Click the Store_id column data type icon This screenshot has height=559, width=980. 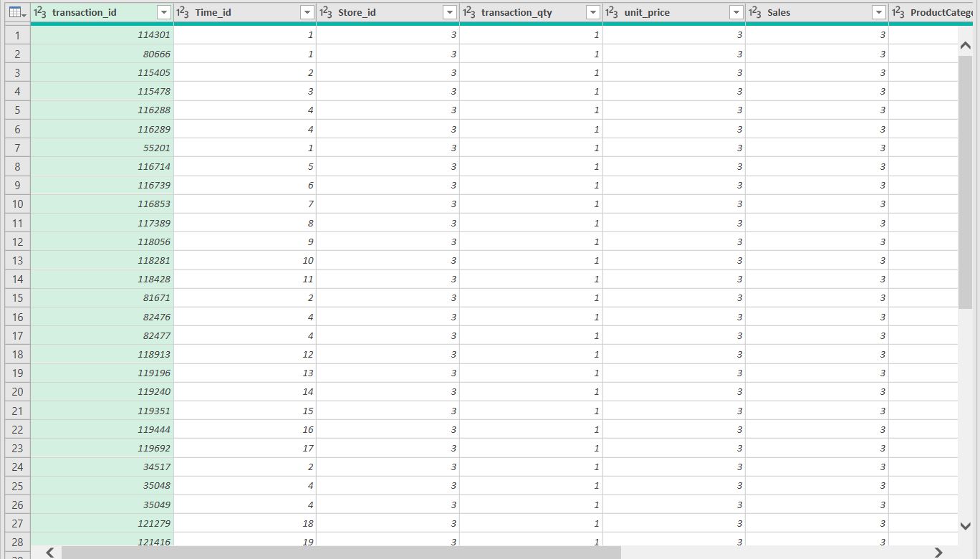coord(326,13)
